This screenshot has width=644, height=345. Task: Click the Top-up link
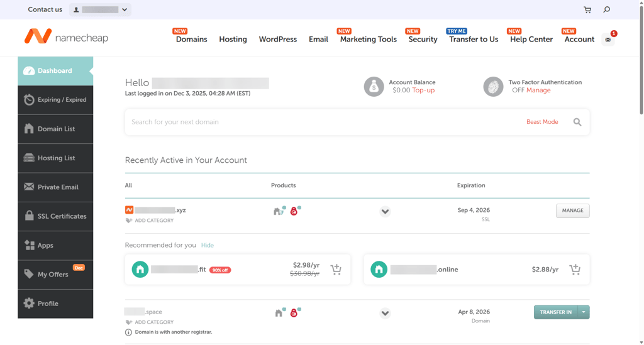tap(423, 90)
